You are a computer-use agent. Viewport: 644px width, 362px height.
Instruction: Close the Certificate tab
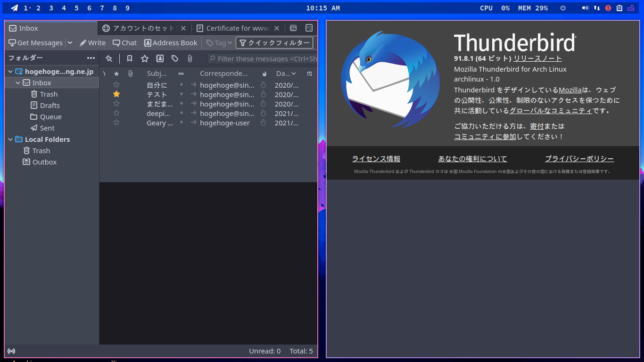[x=277, y=28]
